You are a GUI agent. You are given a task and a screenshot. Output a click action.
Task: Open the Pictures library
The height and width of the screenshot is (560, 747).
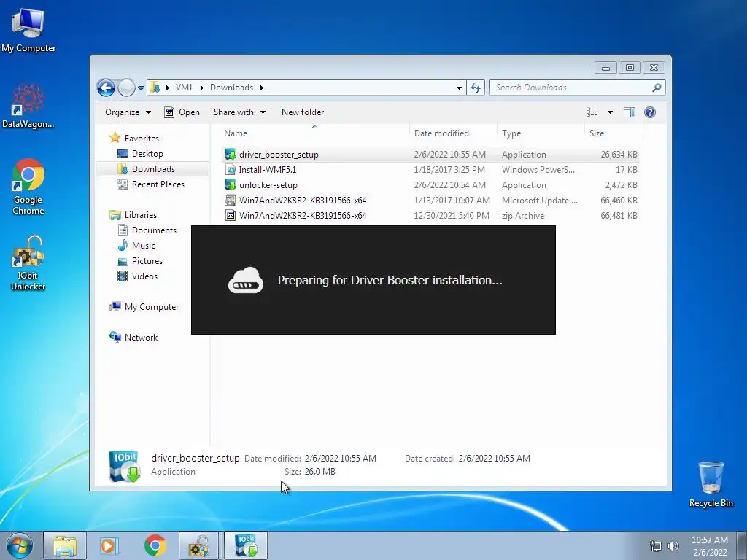(x=140, y=260)
